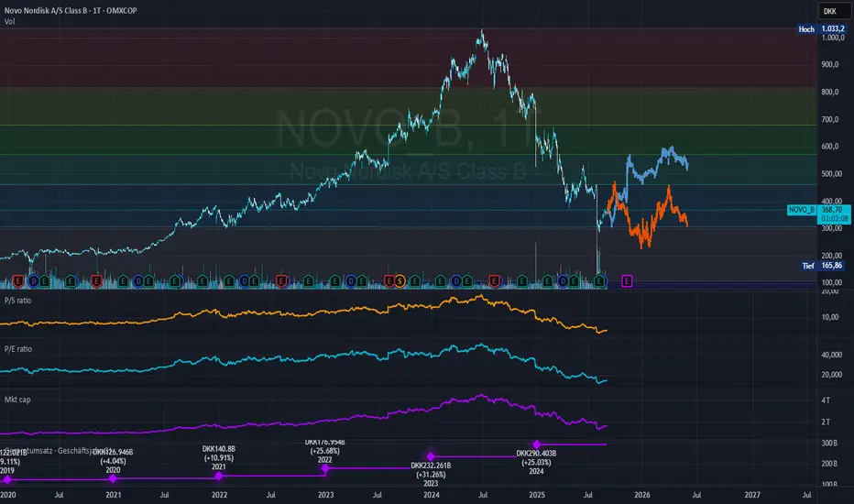The height and width of the screenshot is (504, 854).
Task: Click the 200,00 price axis label
Action: click(832, 256)
